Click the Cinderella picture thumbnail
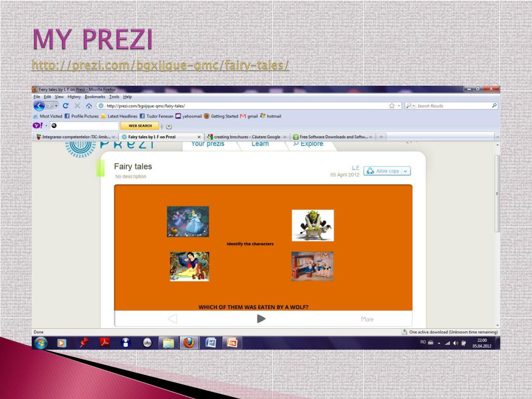The image size is (532, 399). tap(188, 221)
